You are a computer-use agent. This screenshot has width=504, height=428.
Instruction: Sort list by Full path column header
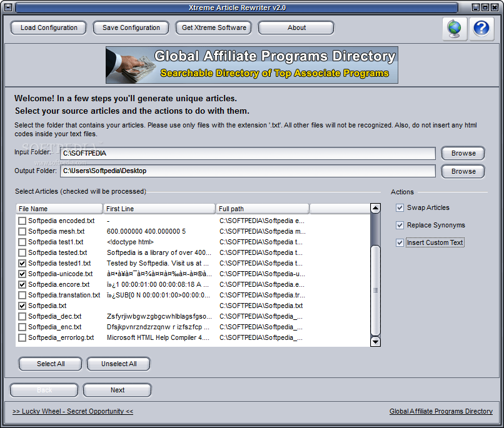click(x=263, y=209)
